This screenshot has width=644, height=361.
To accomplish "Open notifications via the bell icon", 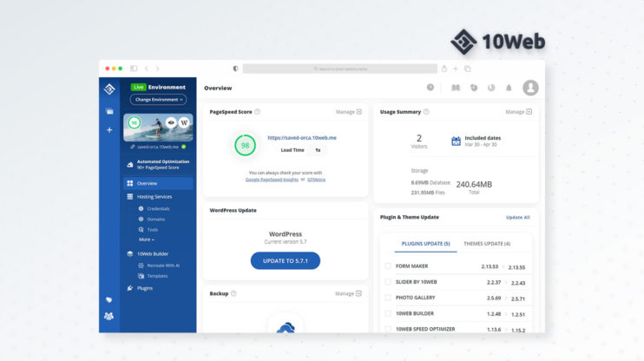I will 509,88.
